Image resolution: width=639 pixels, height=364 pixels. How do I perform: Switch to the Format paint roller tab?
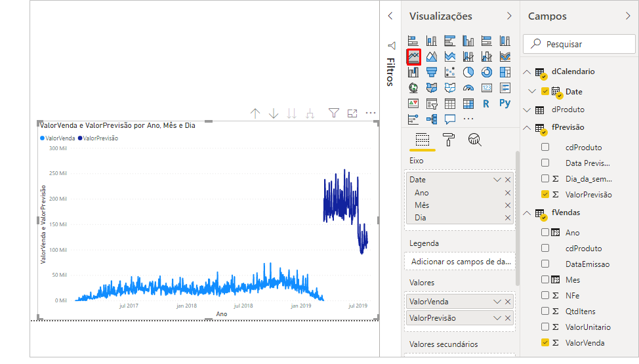point(449,140)
